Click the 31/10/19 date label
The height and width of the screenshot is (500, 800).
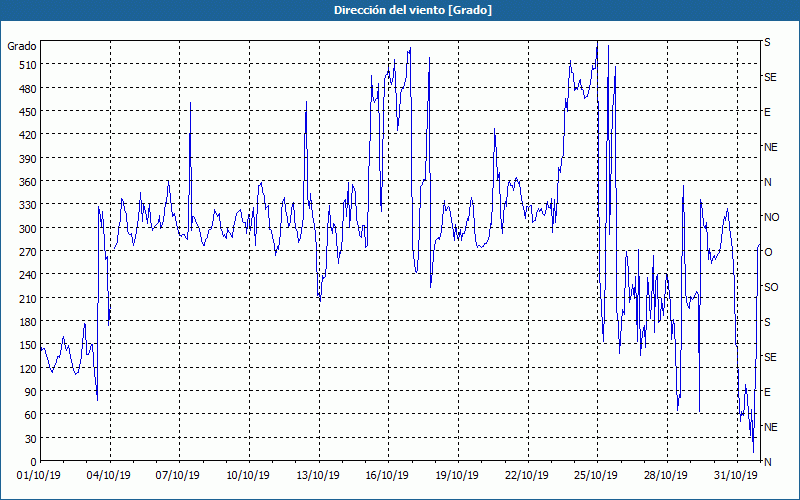pyautogui.click(x=736, y=476)
